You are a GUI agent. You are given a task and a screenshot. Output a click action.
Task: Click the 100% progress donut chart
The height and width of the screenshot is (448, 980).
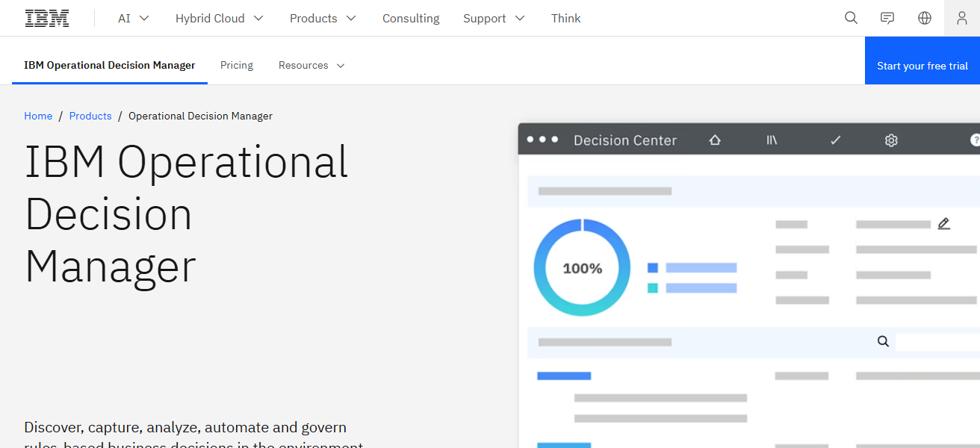(582, 267)
